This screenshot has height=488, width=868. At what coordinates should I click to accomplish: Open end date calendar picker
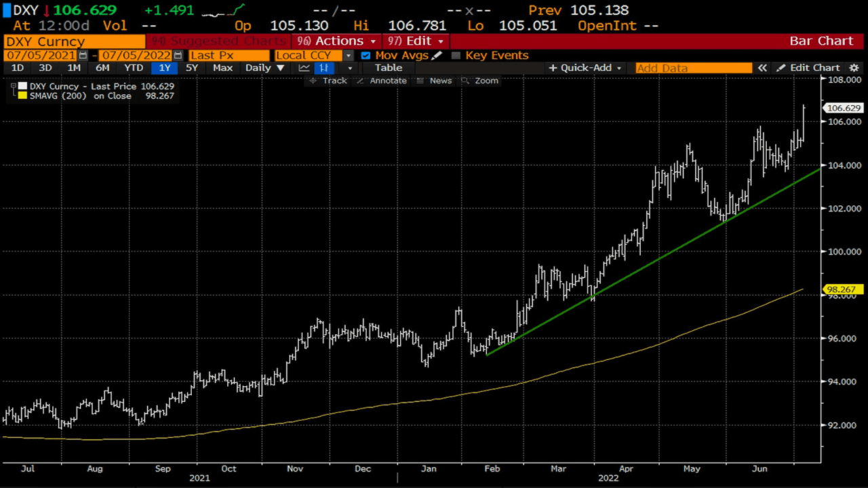[x=178, y=56]
